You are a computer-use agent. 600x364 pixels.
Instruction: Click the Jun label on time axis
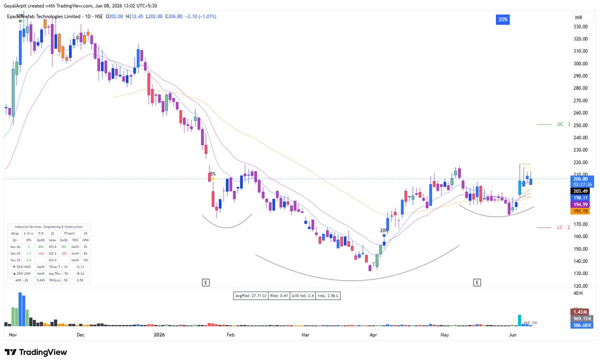[x=512, y=335]
